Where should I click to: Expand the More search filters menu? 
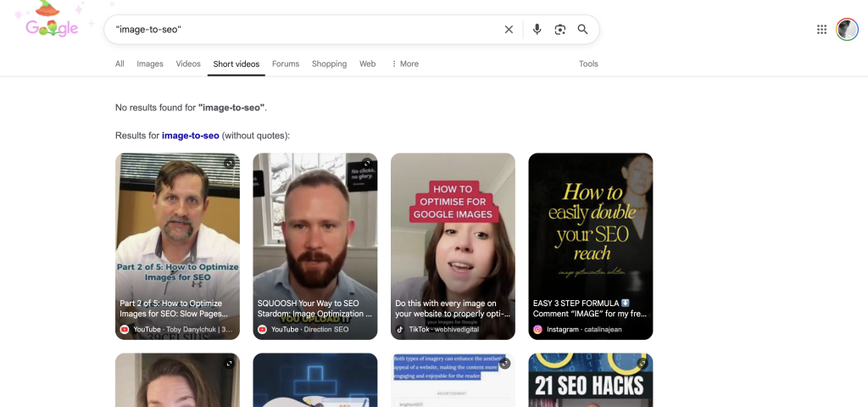tap(405, 64)
